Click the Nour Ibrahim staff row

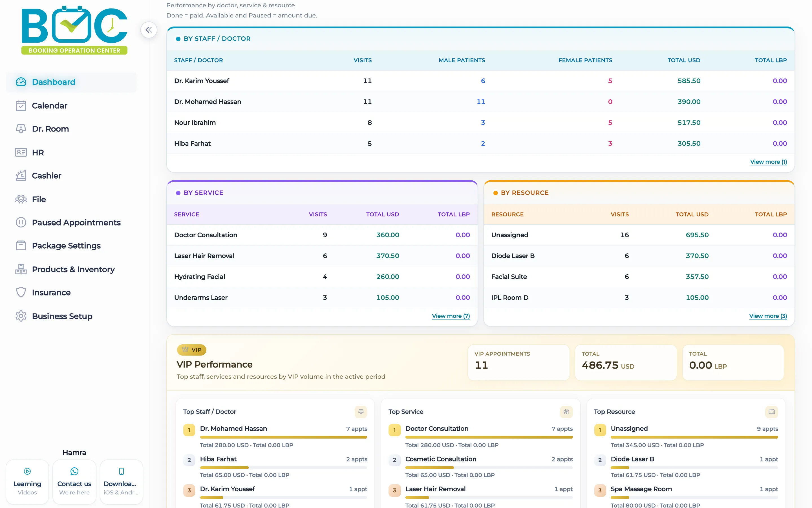point(480,123)
